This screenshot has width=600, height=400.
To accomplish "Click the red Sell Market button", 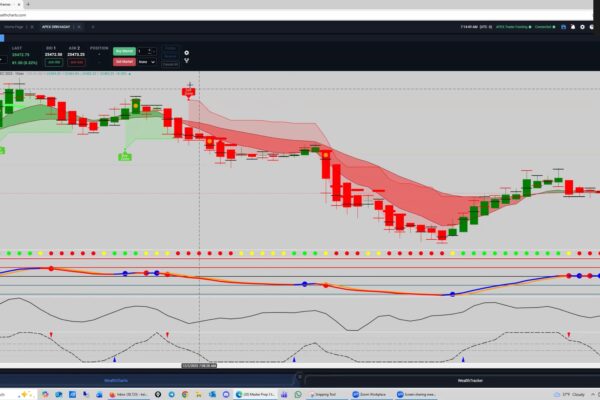I will tap(125, 61).
